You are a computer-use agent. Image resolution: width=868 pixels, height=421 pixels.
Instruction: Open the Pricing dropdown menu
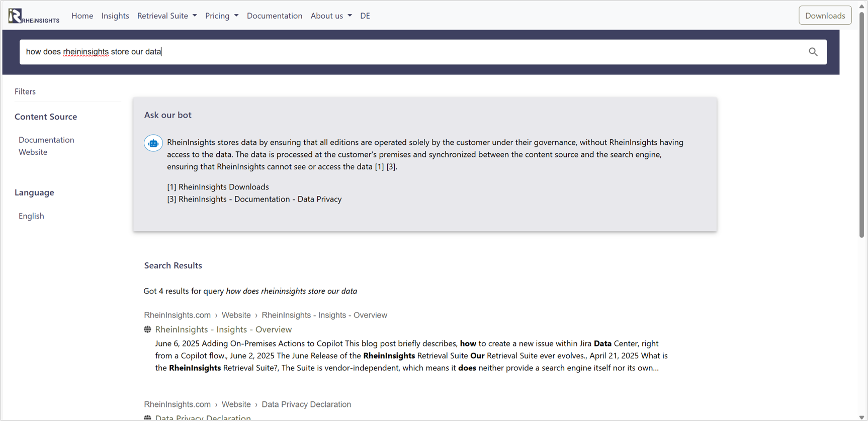pos(222,16)
